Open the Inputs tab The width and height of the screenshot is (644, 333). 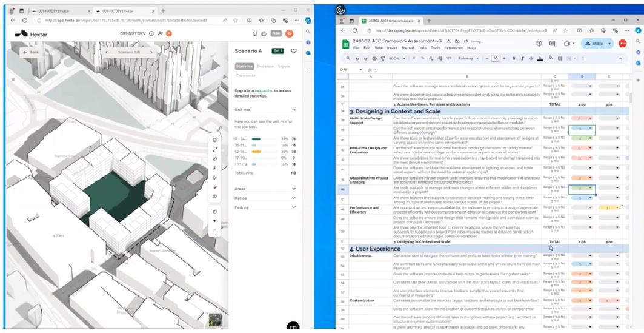click(284, 66)
